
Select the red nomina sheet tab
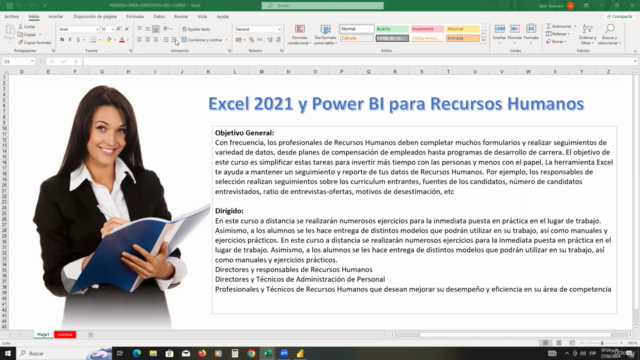(x=65, y=335)
